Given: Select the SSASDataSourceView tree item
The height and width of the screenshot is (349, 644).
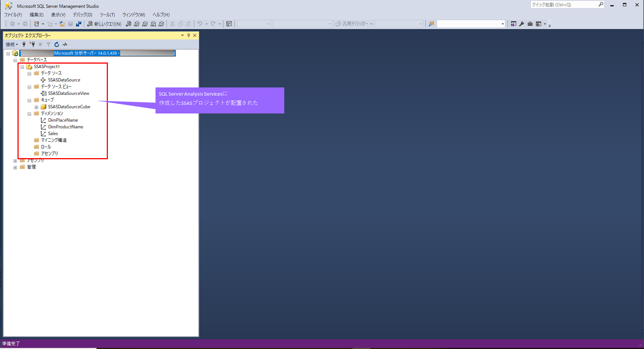Looking at the screenshot, I should [x=69, y=93].
